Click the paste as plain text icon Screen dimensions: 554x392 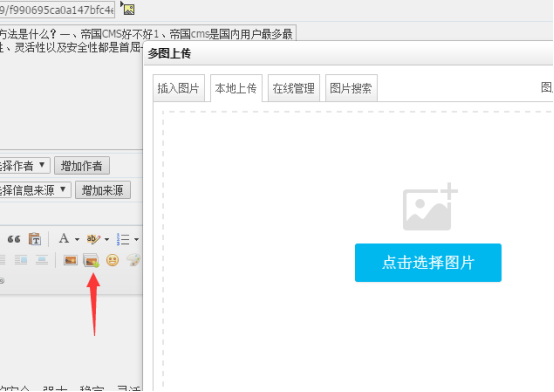pyautogui.click(x=35, y=239)
